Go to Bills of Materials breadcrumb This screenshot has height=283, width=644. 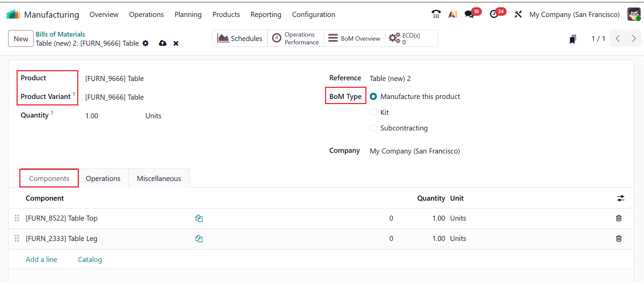tap(60, 34)
